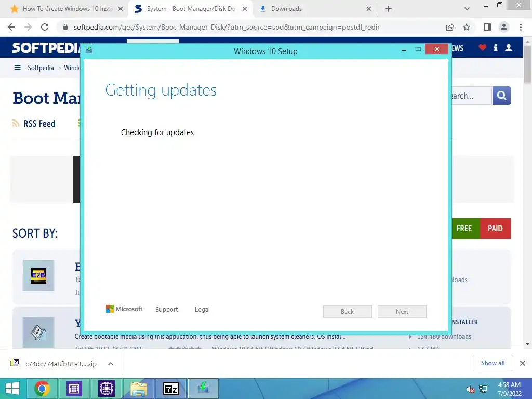Open the RSS Feed link
Image resolution: width=532 pixels, height=399 pixels.
click(39, 124)
